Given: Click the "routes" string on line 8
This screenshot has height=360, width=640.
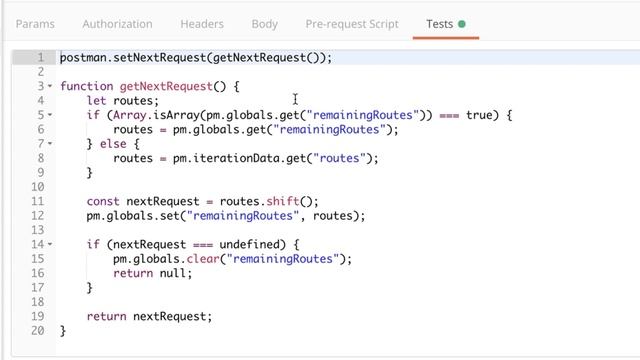Looking at the screenshot, I should [339, 158].
